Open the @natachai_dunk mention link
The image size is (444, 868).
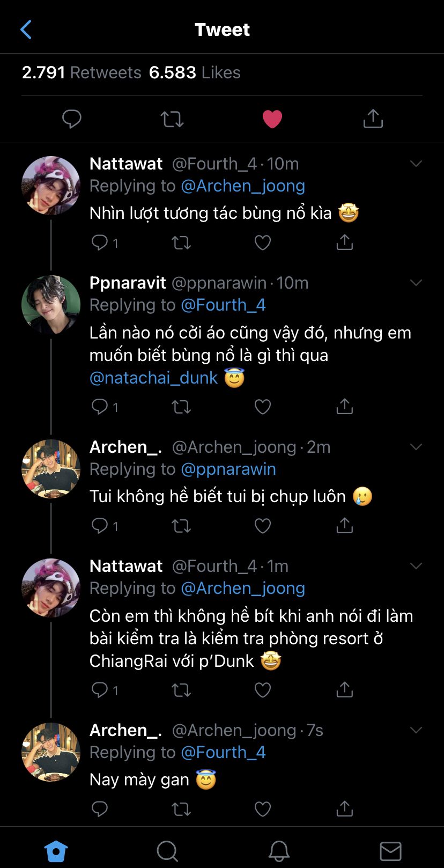point(154,378)
